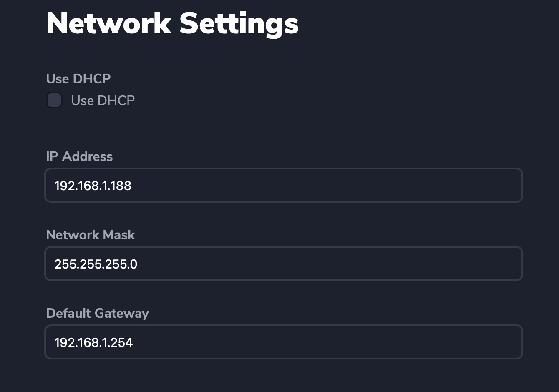Focus the Network Mask input field
The height and width of the screenshot is (392, 559).
(284, 264)
